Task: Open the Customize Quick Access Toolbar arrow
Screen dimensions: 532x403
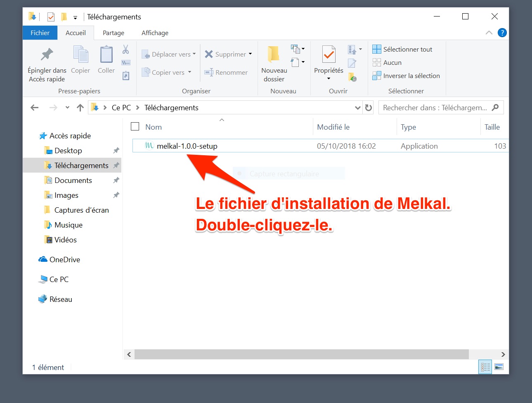Action: tap(75, 17)
